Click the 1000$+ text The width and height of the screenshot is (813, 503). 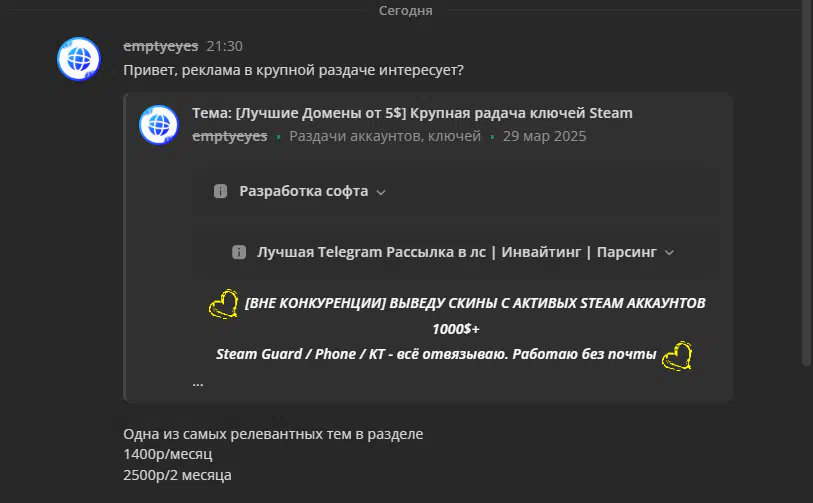tap(456, 329)
